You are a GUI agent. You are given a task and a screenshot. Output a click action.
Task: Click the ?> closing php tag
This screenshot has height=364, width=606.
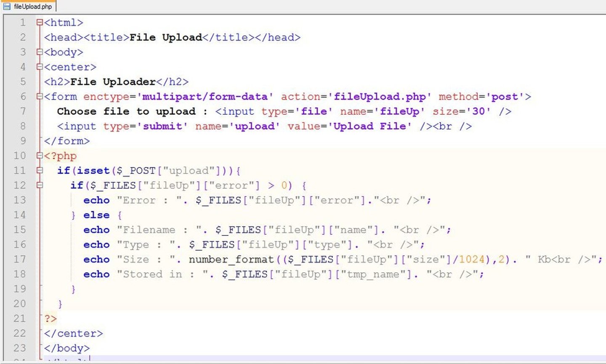click(x=50, y=319)
